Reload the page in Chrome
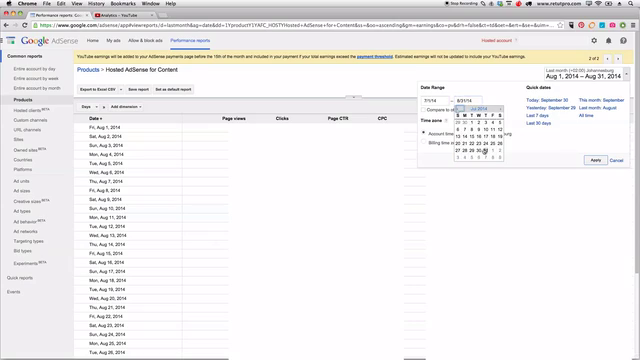Image resolution: width=640 pixels, height=360 pixels. [24, 25]
